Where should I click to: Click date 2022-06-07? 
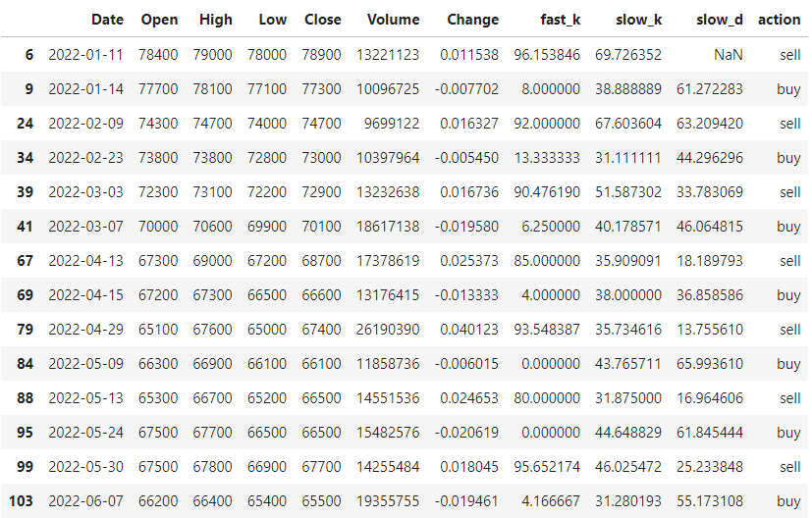coord(86,501)
